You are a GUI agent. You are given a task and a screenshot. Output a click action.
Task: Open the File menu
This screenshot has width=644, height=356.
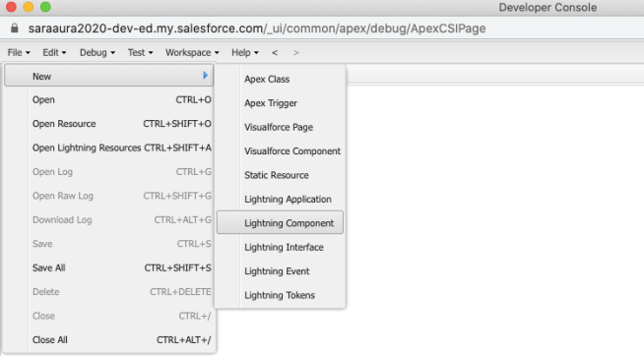point(19,52)
